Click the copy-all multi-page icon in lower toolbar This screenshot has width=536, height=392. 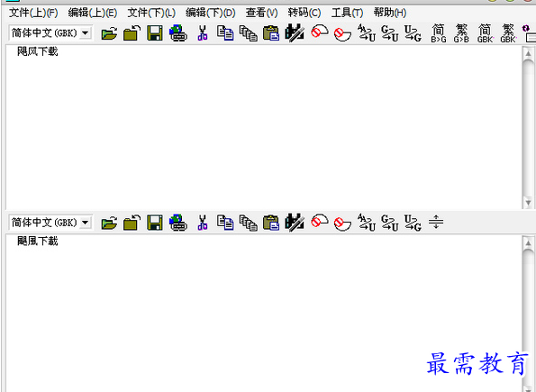[248, 223]
